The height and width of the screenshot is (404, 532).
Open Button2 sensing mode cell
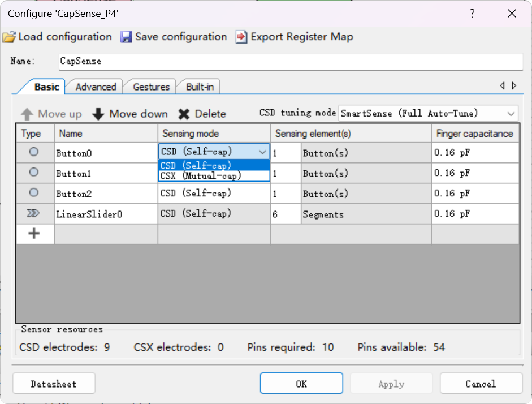214,194
